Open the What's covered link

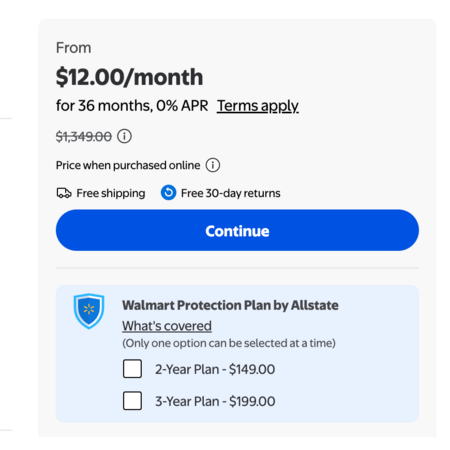pos(167,326)
